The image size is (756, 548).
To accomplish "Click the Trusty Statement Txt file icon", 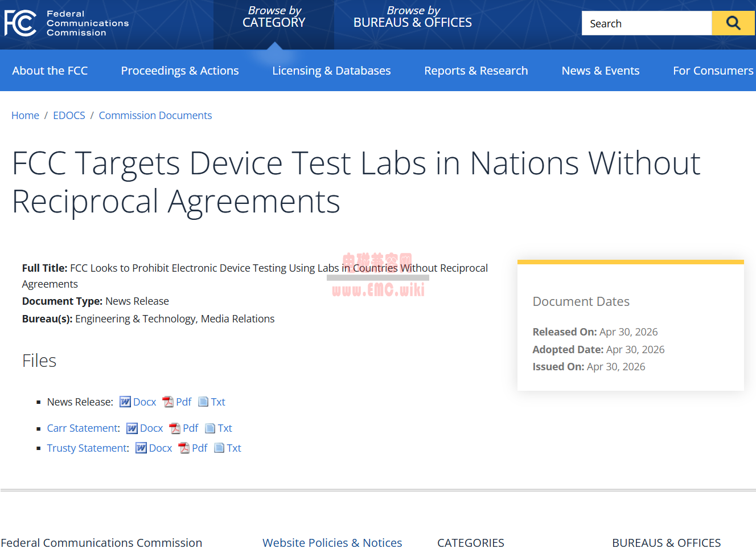I will pyautogui.click(x=219, y=448).
